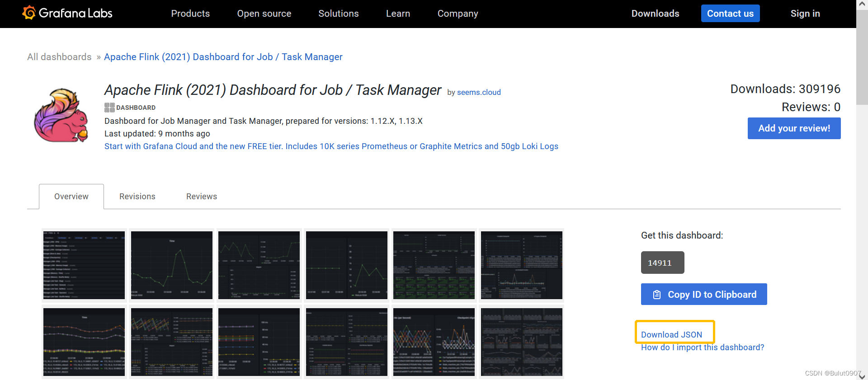Open seems.cloud author link
Screen dimensions: 868x380
click(479, 92)
